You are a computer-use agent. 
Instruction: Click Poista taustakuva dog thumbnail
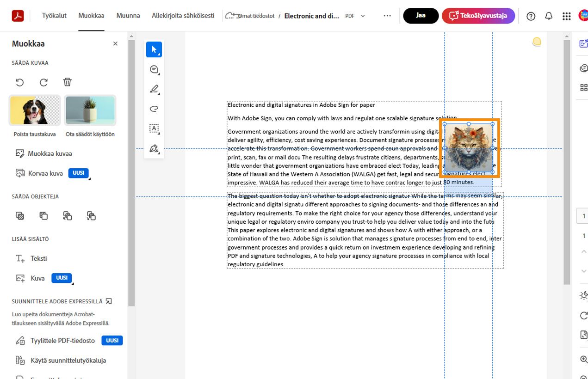tap(35, 110)
